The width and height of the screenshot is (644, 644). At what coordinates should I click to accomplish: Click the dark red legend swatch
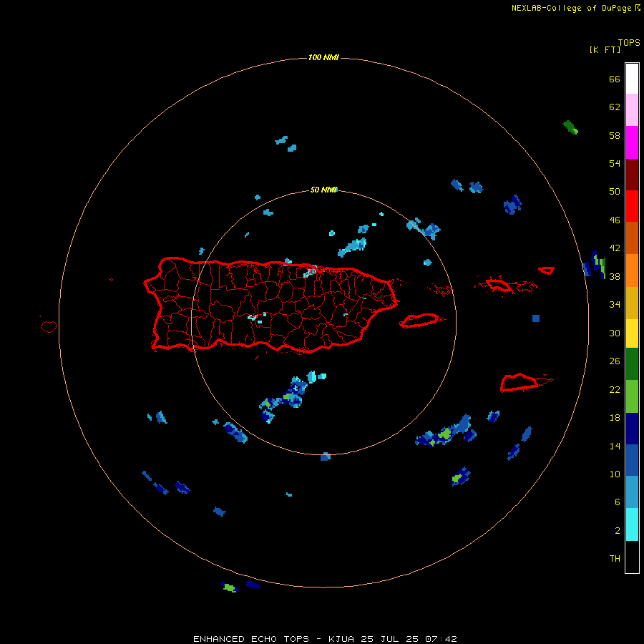[x=632, y=175]
